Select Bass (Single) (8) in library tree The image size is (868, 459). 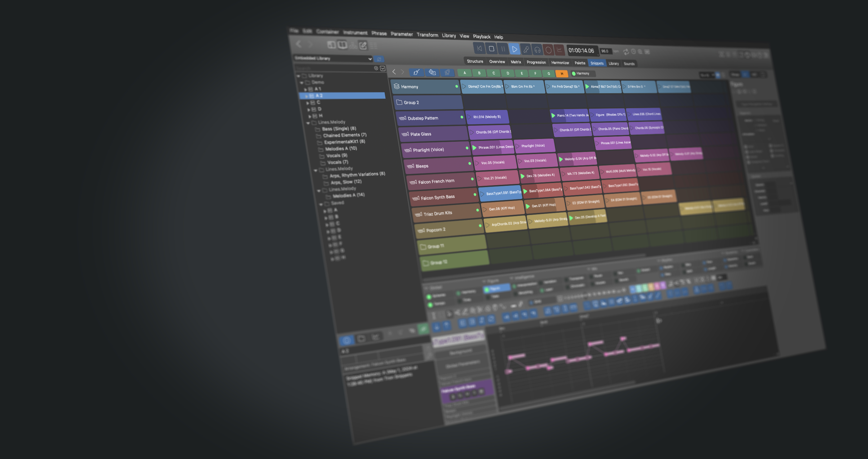(339, 128)
